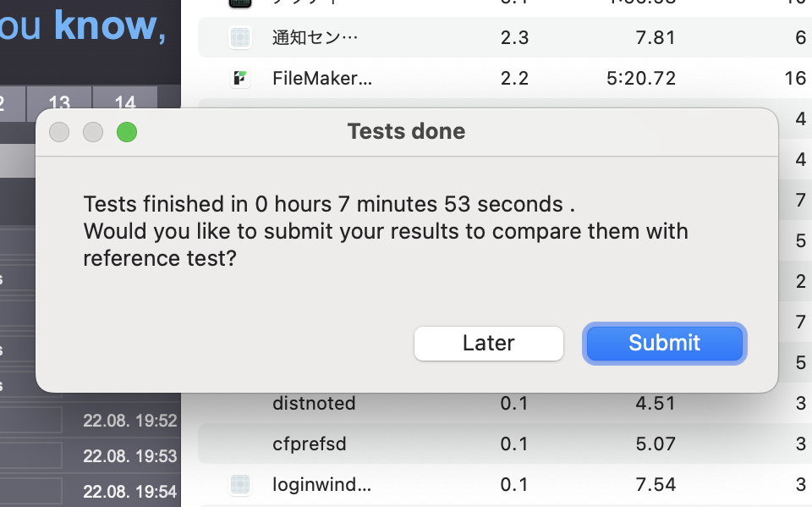
Task: Click the green zoom button of dialog
Action: [x=127, y=132]
